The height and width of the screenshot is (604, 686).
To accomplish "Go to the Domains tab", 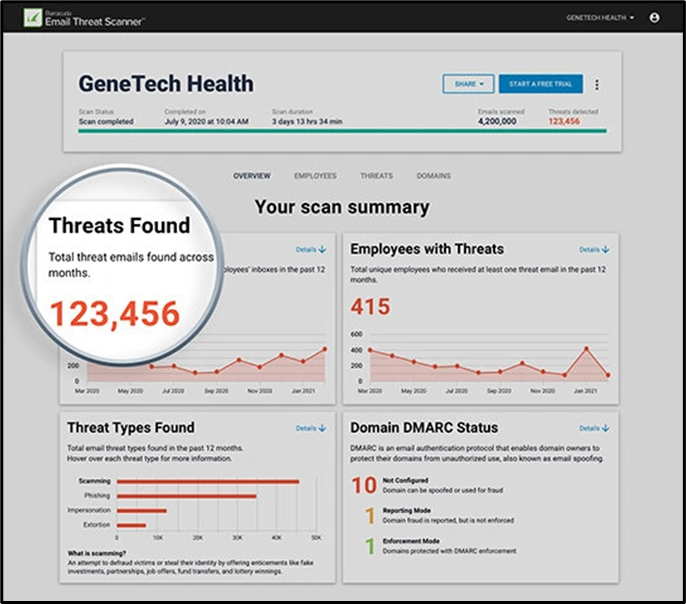I will (x=433, y=176).
